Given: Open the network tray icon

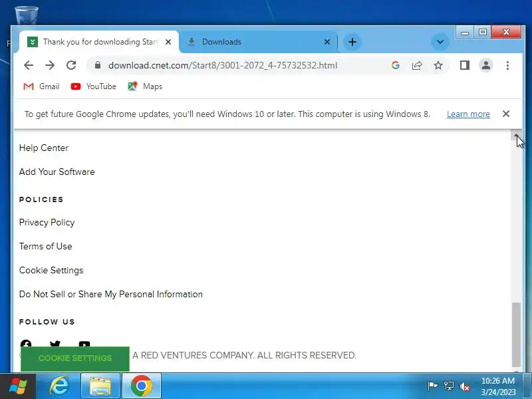Looking at the screenshot, I should (448, 386).
